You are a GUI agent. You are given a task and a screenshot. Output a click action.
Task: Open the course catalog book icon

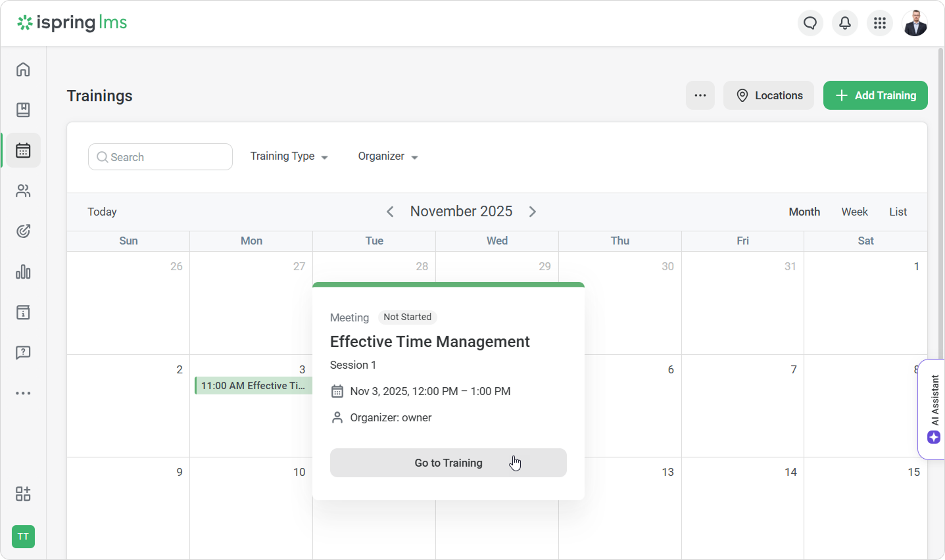(x=23, y=110)
